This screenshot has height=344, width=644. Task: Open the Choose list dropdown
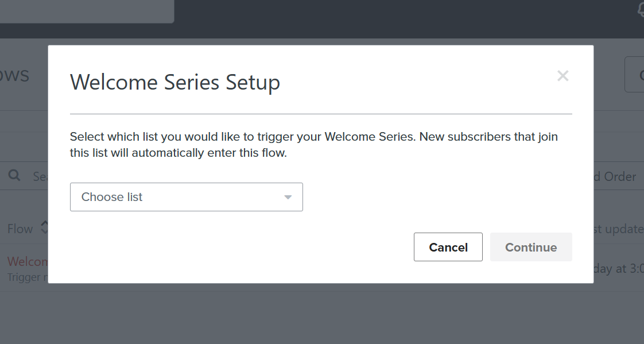187,197
